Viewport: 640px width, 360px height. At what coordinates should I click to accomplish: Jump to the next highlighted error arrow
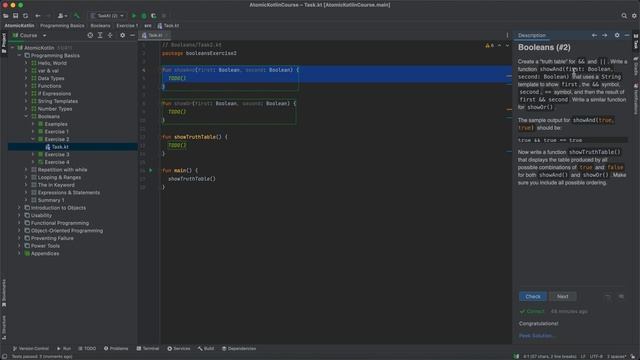pyautogui.click(x=507, y=45)
